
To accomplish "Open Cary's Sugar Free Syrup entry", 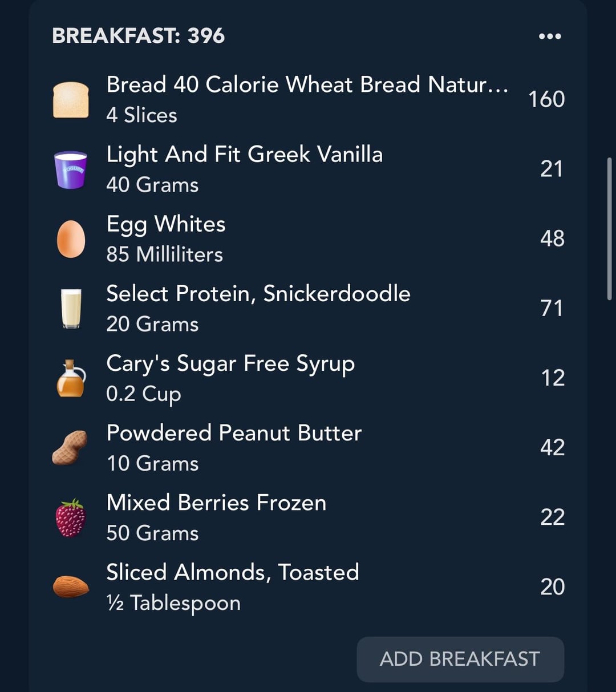I will click(308, 378).
